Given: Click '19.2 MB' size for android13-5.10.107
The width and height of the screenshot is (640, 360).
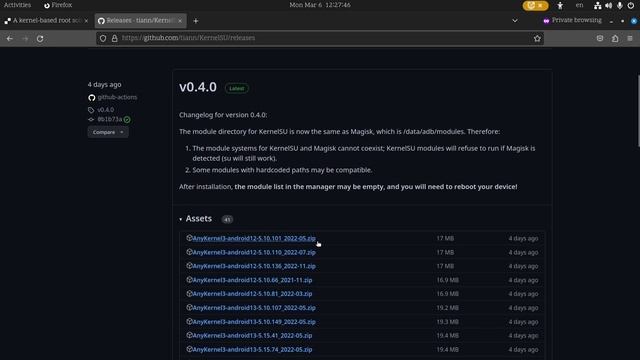Looking at the screenshot, I should (447, 308).
